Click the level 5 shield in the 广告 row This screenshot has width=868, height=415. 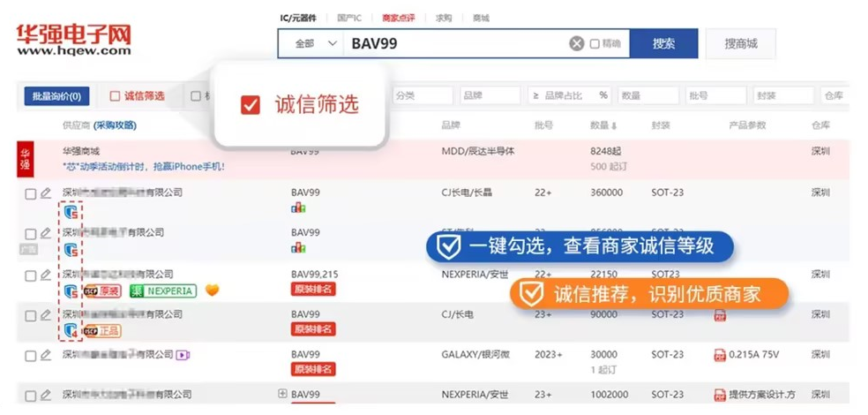tap(71, 251)
